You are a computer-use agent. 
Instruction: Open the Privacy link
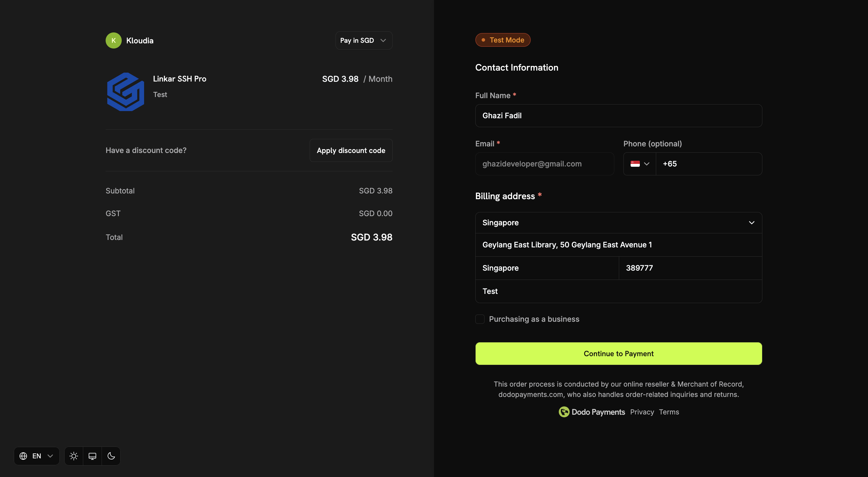[642, 412]
